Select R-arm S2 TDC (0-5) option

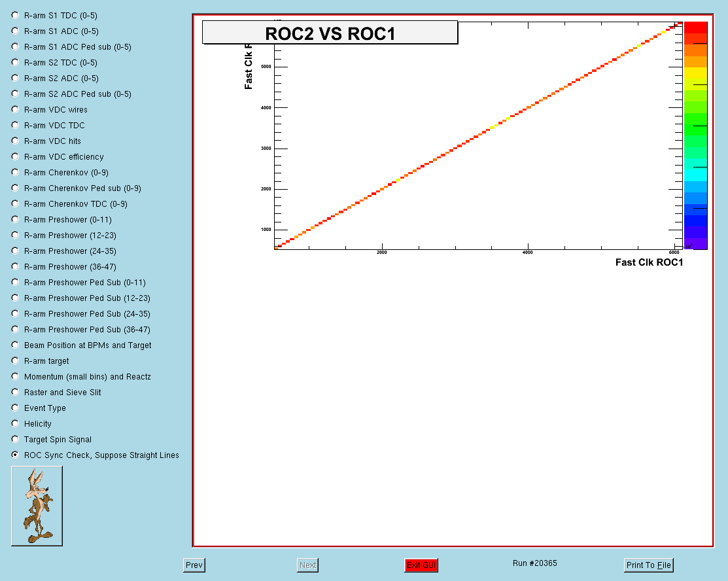tap(15, 62)
